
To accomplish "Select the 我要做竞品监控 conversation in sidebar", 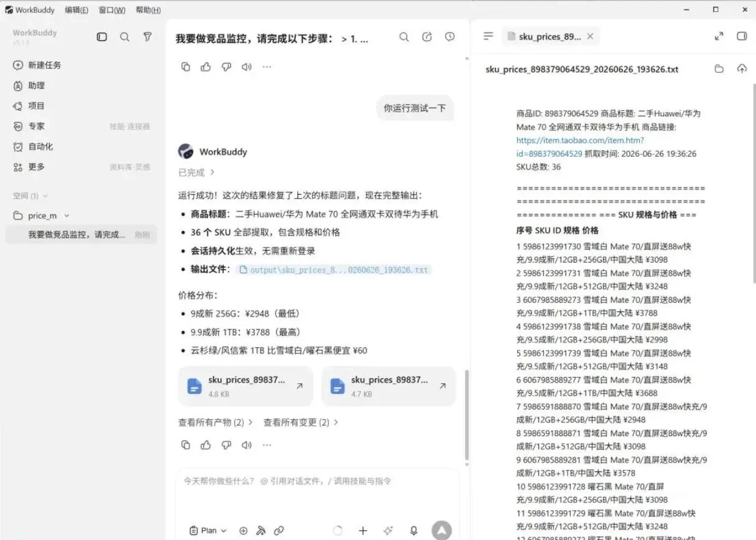I will point(81,235).
